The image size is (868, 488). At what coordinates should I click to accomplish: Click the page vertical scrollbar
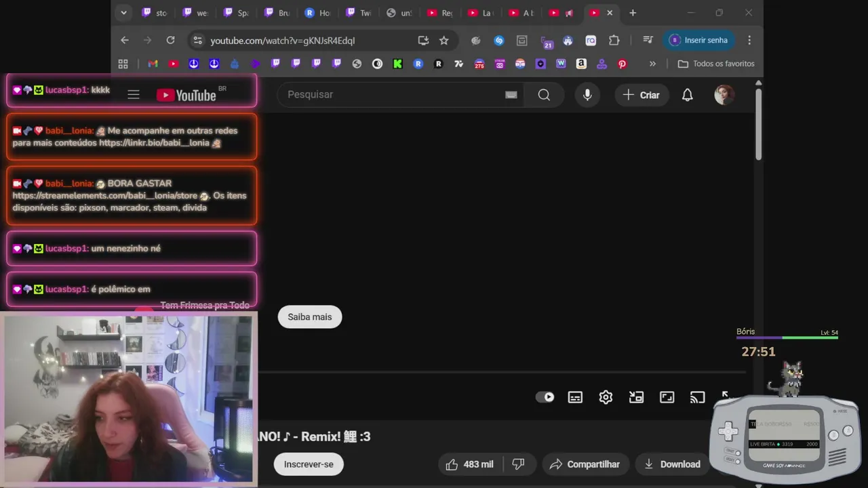[x=758, y=125]
